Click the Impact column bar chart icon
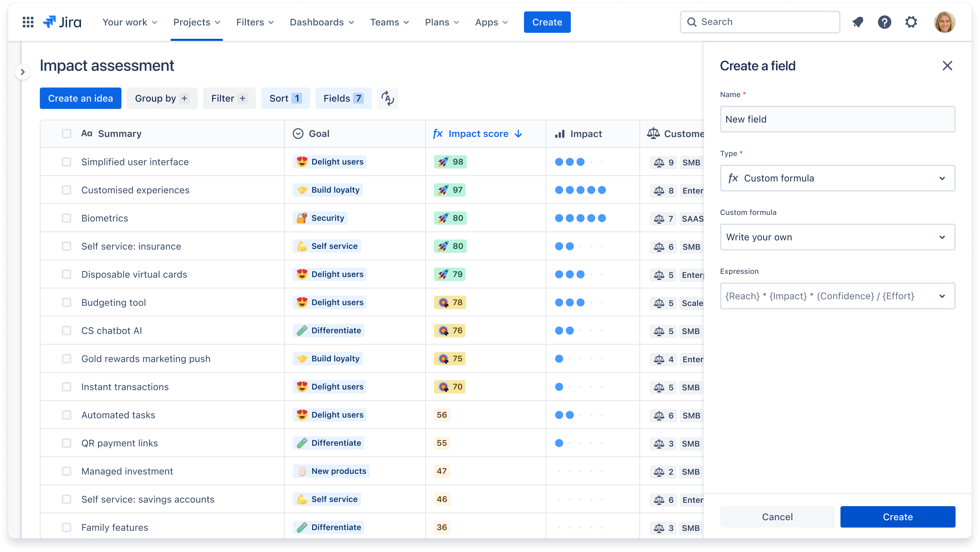Viewport: 980px width, 552px height. coord(560,133)
